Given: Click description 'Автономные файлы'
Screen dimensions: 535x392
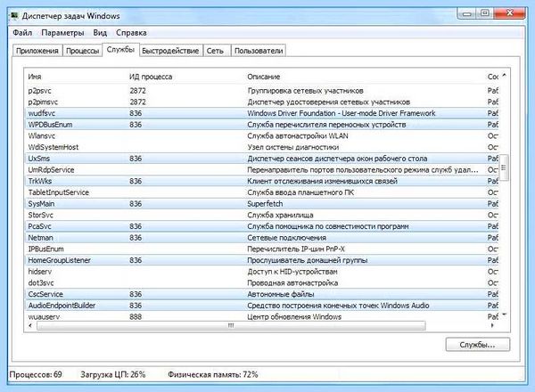Looking at the screenshot, I should click(281, 294).
